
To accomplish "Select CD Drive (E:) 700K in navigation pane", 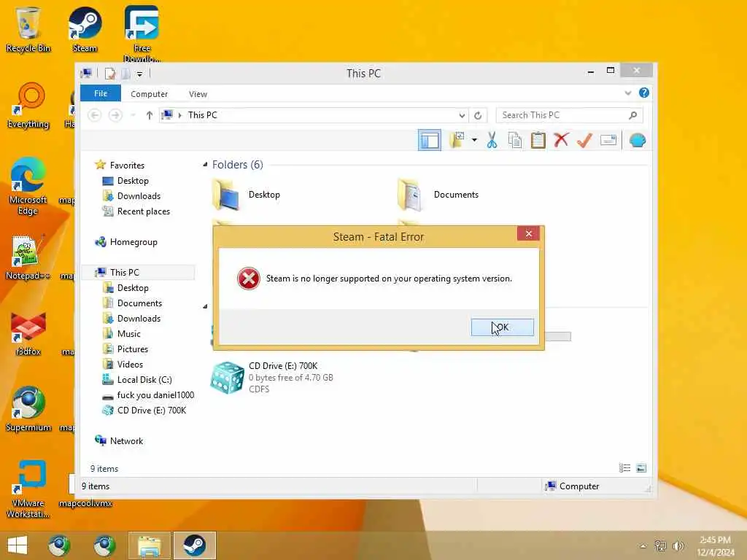I will pos(152,411).
